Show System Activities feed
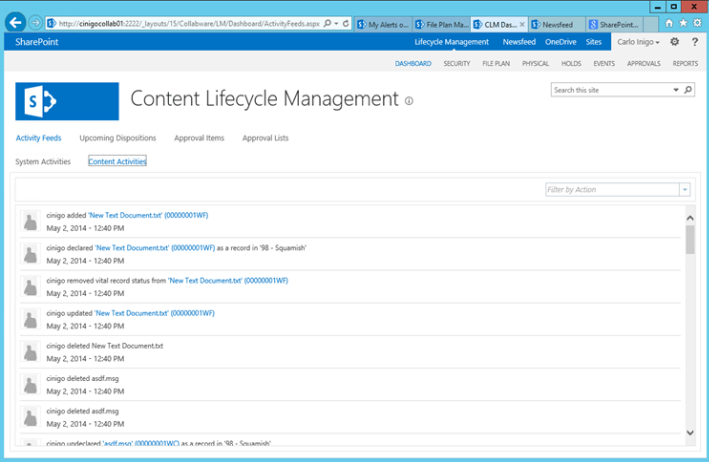This screenshot has height=462, width=709. click(x=43, y=161)
